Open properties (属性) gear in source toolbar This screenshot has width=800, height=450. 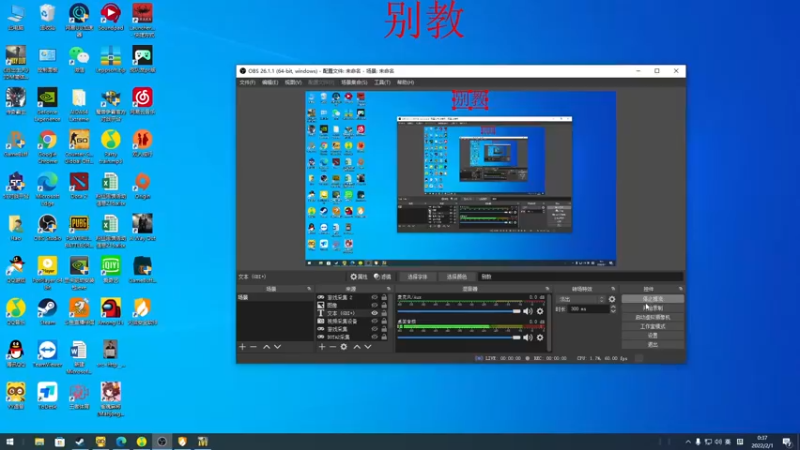point(359,277)
